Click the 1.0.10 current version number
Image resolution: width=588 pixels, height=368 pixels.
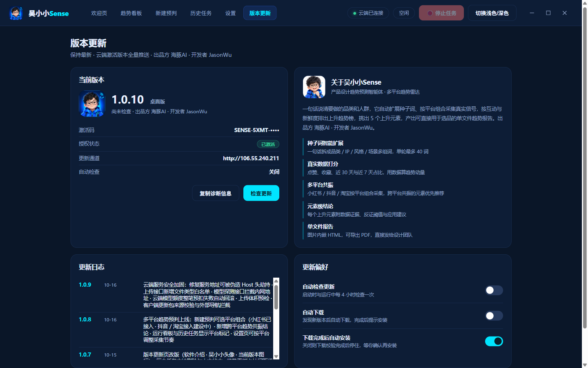click(128, 99)
